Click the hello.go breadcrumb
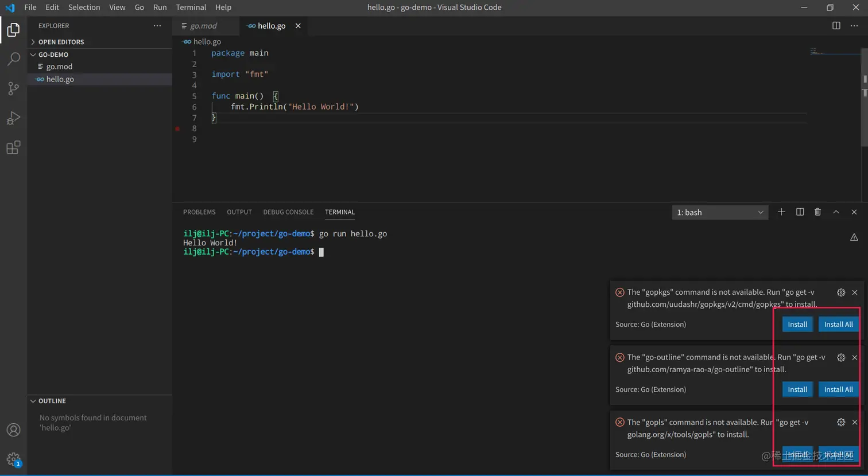 point(202,42)
